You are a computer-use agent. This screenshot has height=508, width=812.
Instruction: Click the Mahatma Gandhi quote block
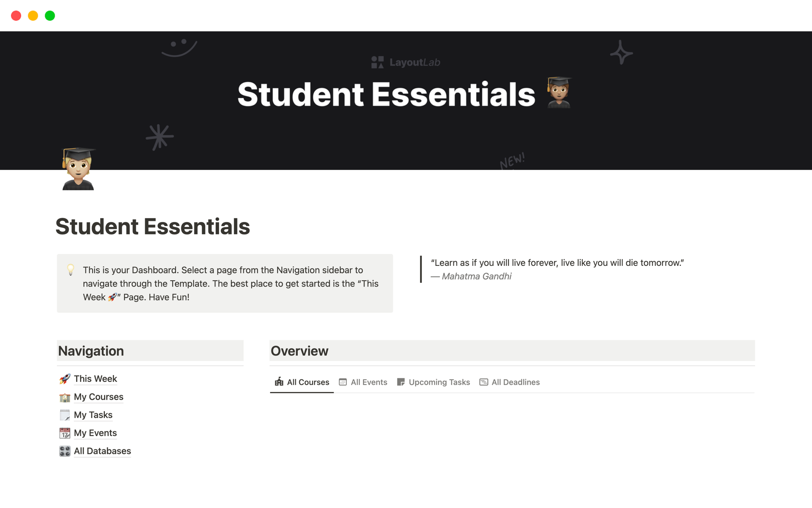[x=557, y=269]
